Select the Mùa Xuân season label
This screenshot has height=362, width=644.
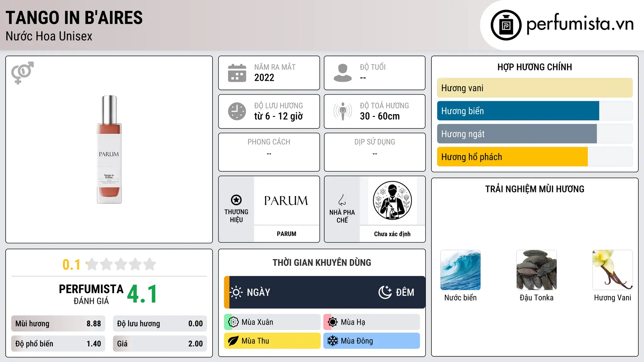point(257,322)
